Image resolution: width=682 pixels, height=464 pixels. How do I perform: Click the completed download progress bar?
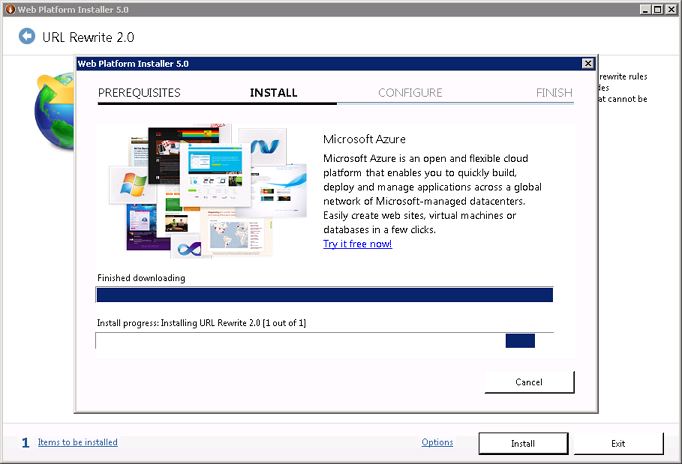(x=324, y=294)
